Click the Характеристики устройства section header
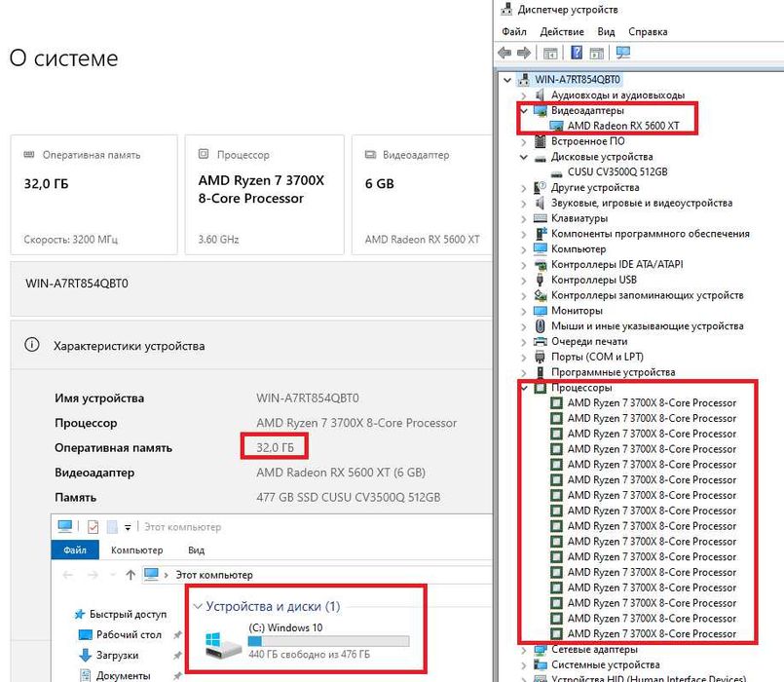Image resolution: width=784 pixels, height=682 pixels. [251, 346]
